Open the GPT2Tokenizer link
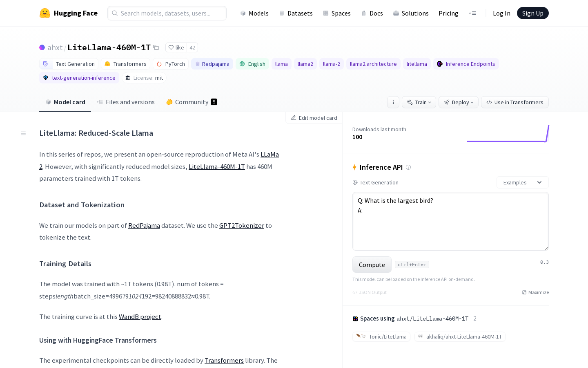 coord(242,225)
